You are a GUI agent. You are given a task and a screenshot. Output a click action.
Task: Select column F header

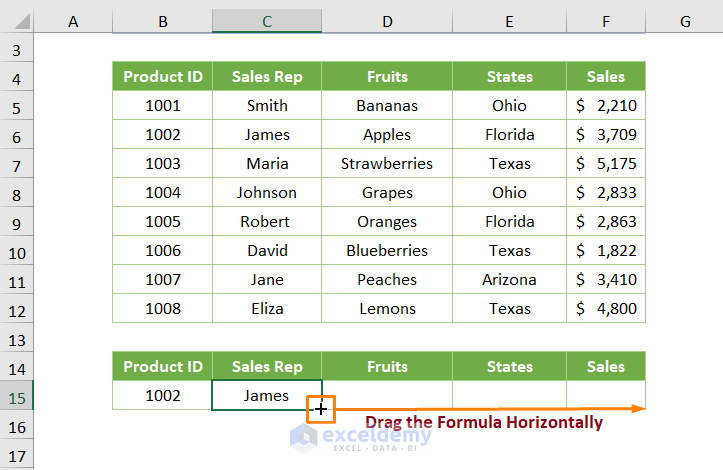(606, 21)
